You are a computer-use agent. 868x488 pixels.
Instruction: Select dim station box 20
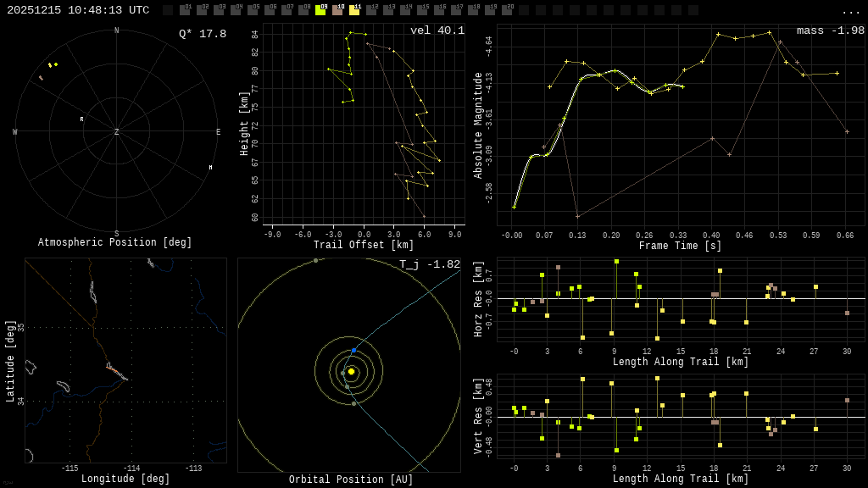[x=507, y=10]
